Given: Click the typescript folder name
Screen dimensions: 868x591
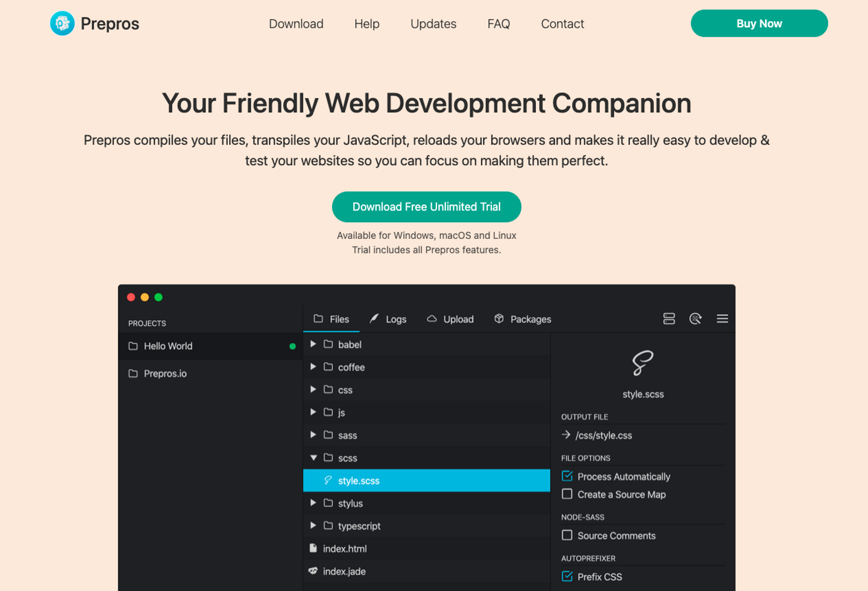Looking at the screenshot, I should 359,526.
